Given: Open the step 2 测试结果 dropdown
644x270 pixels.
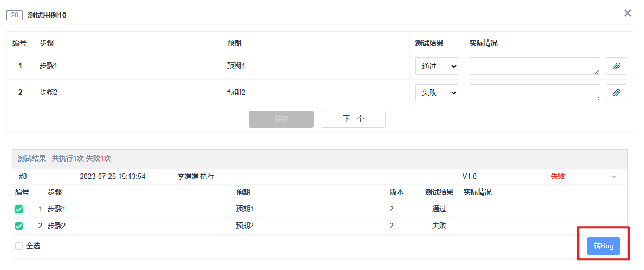Looking at the screenshot, I should (x=437, y=93).
